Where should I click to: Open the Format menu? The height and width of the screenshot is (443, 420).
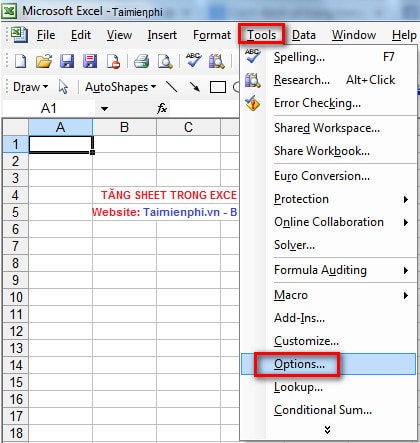coord(212,35)
